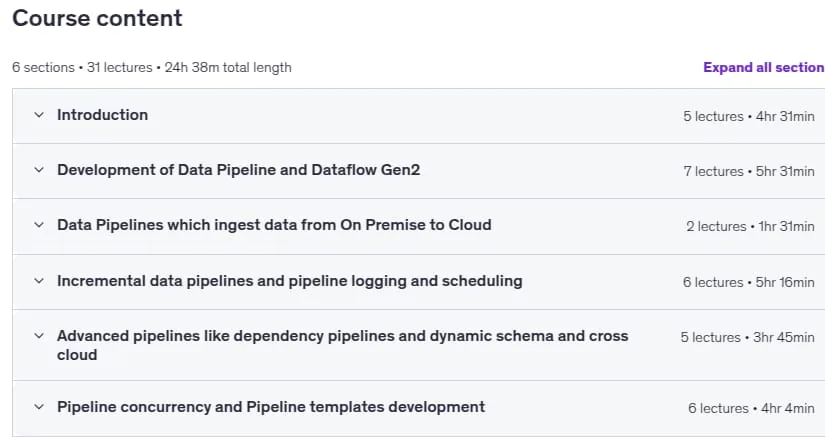
Task: Select the Introduction section title
Action: 103,115
